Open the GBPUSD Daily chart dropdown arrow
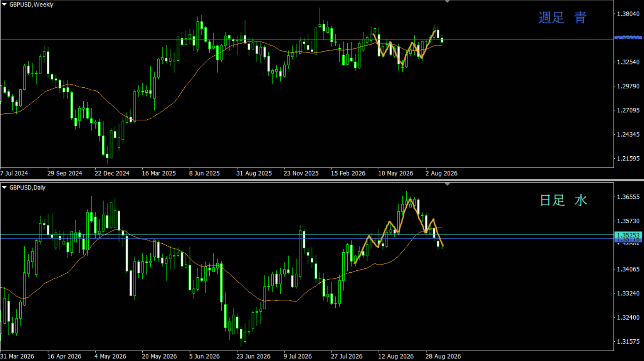The width and height of the screenshot is (644, 361). point(5,187)
